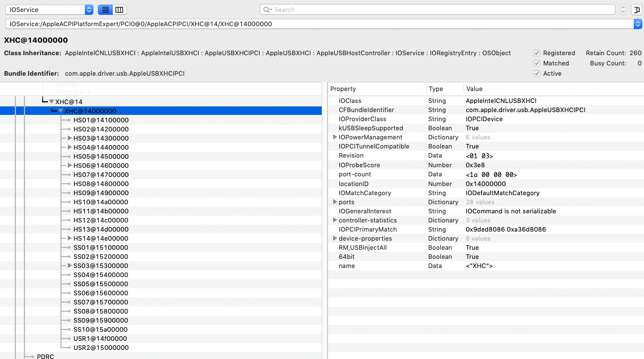Expand the IOPowerManagement dictionary row
The image size is (644, 359).
point(335,137)
